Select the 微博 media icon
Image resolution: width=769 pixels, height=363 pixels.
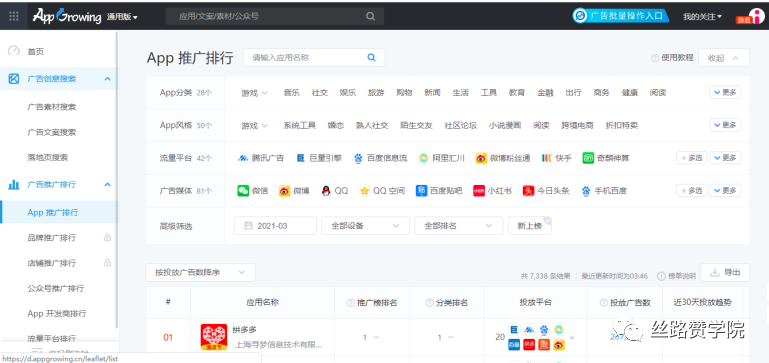[x=284, y=191]
